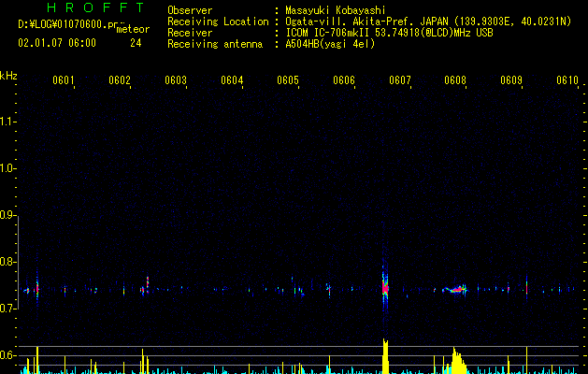Click the 'meteor' label
The width and height of the screenshot is (588, 374).
(x=133, y=29)
